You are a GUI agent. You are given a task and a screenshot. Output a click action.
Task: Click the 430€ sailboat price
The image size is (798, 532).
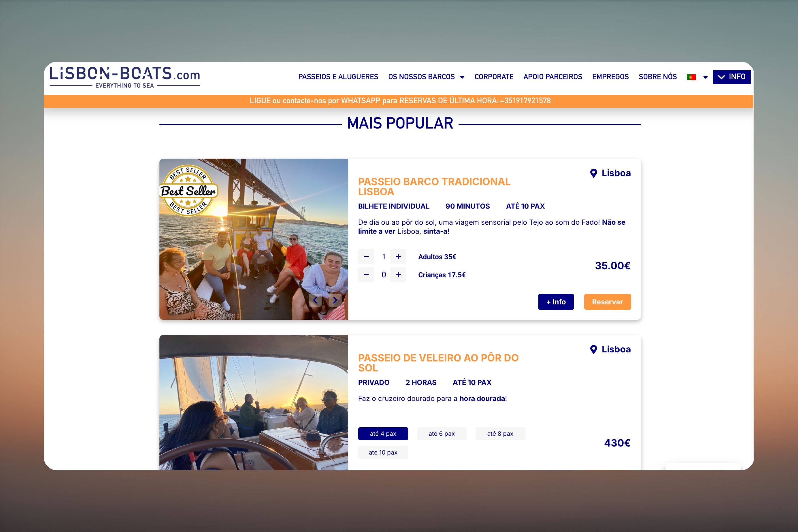coord(617,443)
